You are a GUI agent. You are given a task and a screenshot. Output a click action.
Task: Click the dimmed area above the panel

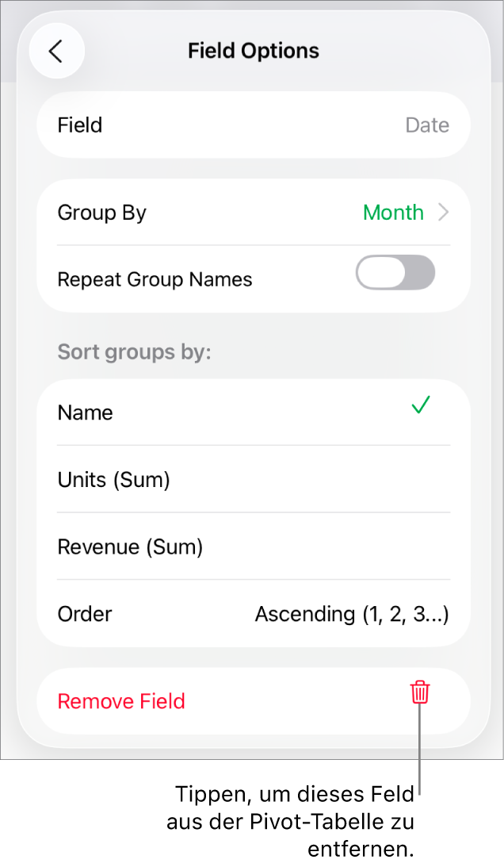point(252,6)
